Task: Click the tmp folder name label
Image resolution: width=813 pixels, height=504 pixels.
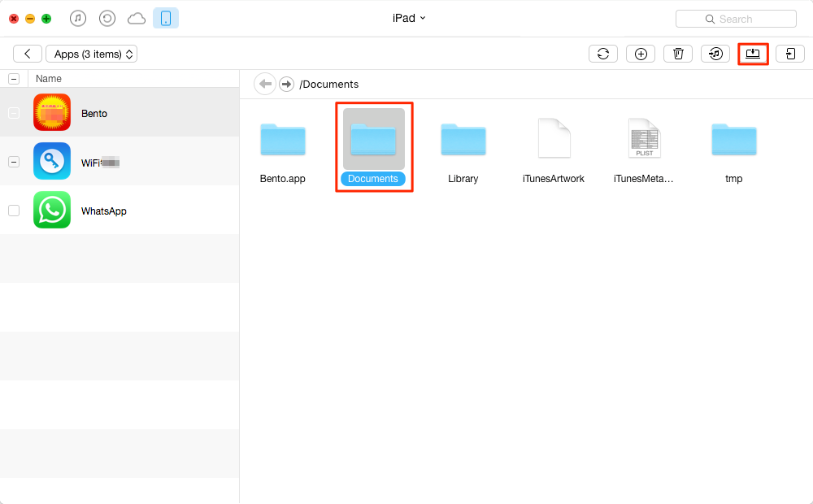Action: pos(733,179)
